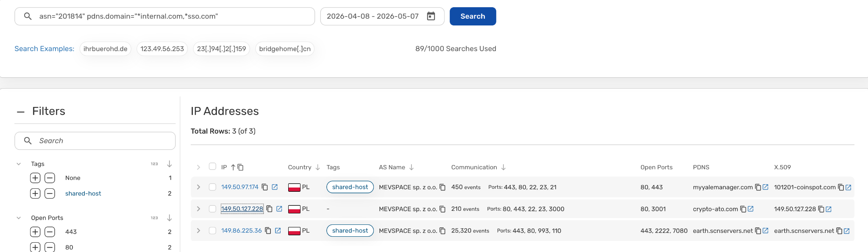Screen dimensions: 868x252
Task: Copy IP address 149.50.127.228
Action: pos(270,209)
